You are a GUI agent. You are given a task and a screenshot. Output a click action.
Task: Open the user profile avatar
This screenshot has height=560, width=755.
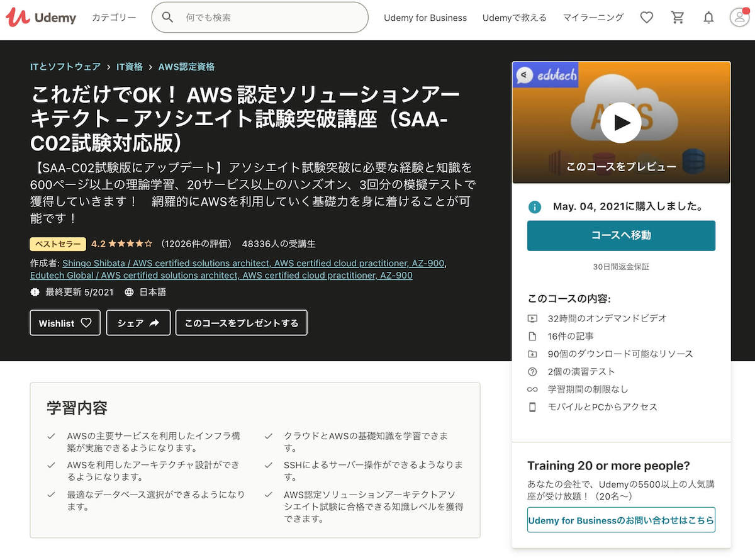(x=739, y=17)
